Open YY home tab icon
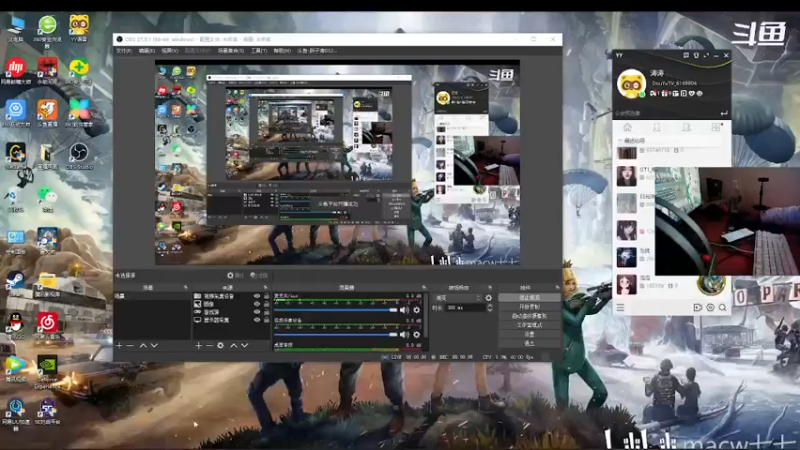The width and height of the screenshot is (800, 450). point(628,127)
